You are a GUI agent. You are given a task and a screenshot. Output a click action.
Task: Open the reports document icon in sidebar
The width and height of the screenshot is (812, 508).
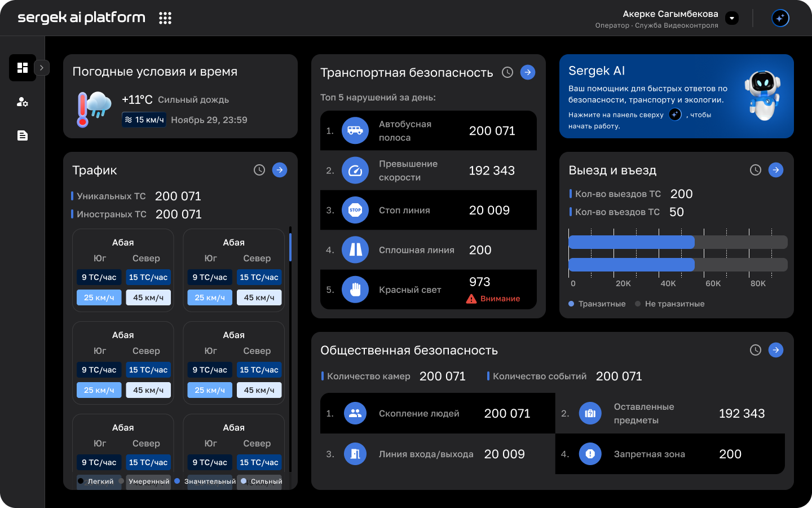(23, 135)
